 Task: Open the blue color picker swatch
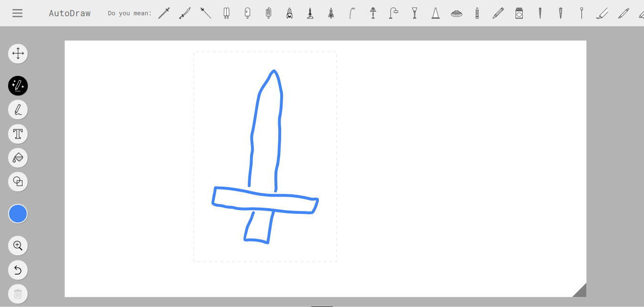(18, 213)
